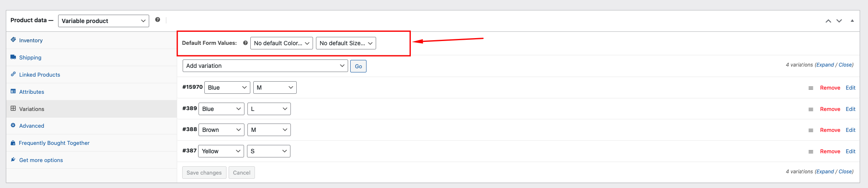This screenshot has width=868, height=188.
Task: Click drag handle icon for variation #387
Action: (x=811, y=152)
